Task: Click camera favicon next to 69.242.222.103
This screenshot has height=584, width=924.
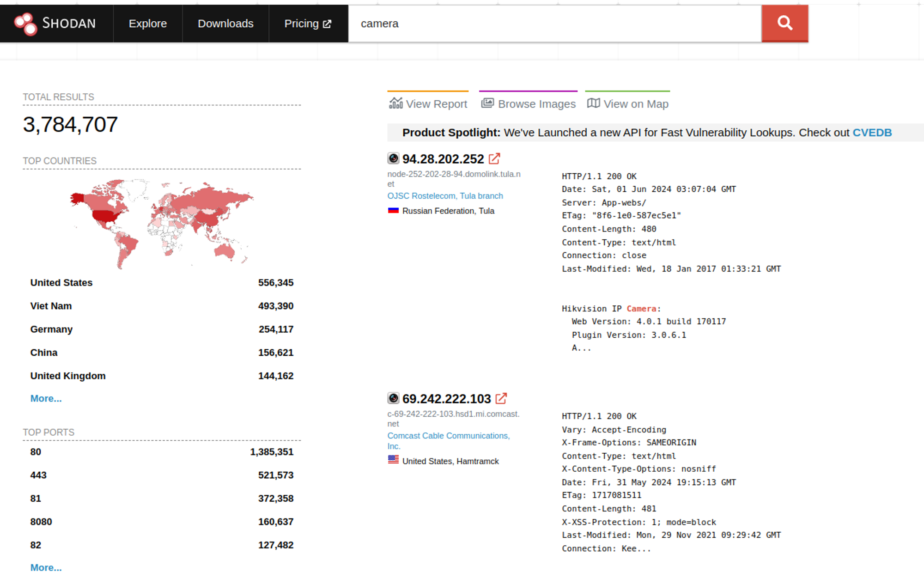Action: tap(393, 398)
